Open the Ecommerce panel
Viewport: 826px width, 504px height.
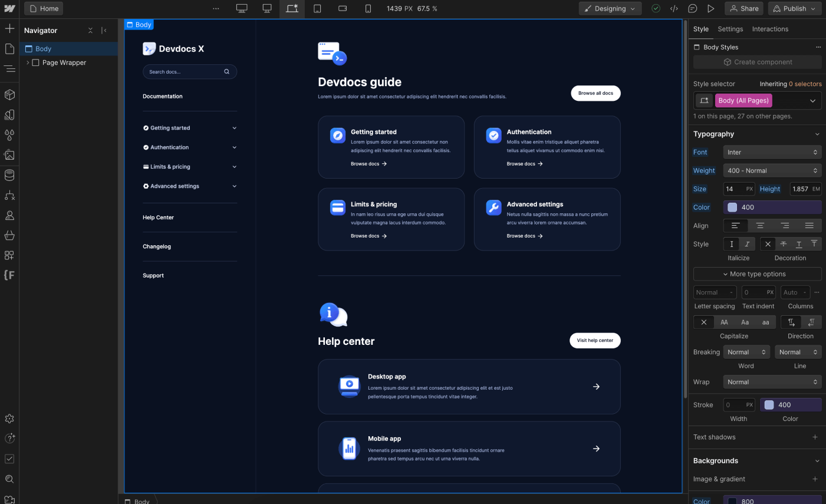(9, 236)
